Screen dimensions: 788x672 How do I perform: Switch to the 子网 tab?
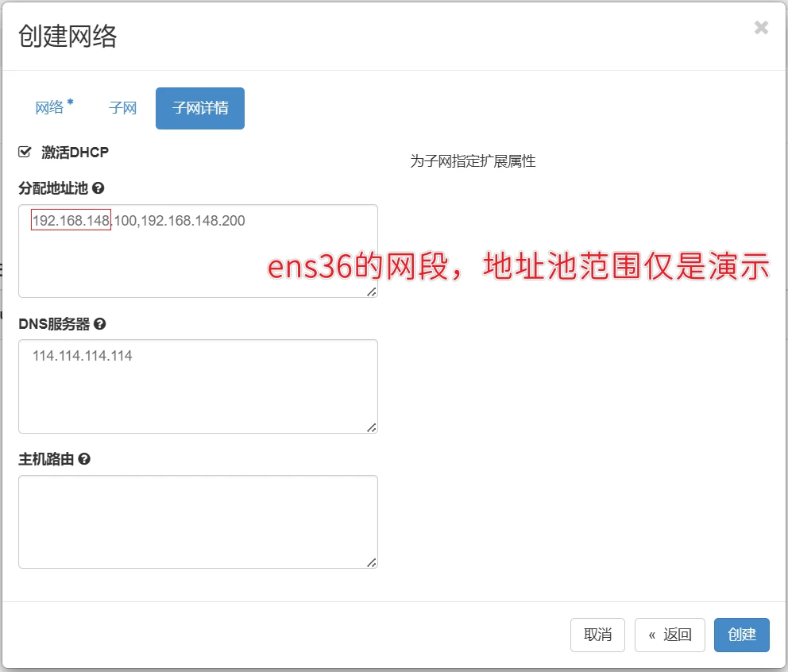click(123, 108)
